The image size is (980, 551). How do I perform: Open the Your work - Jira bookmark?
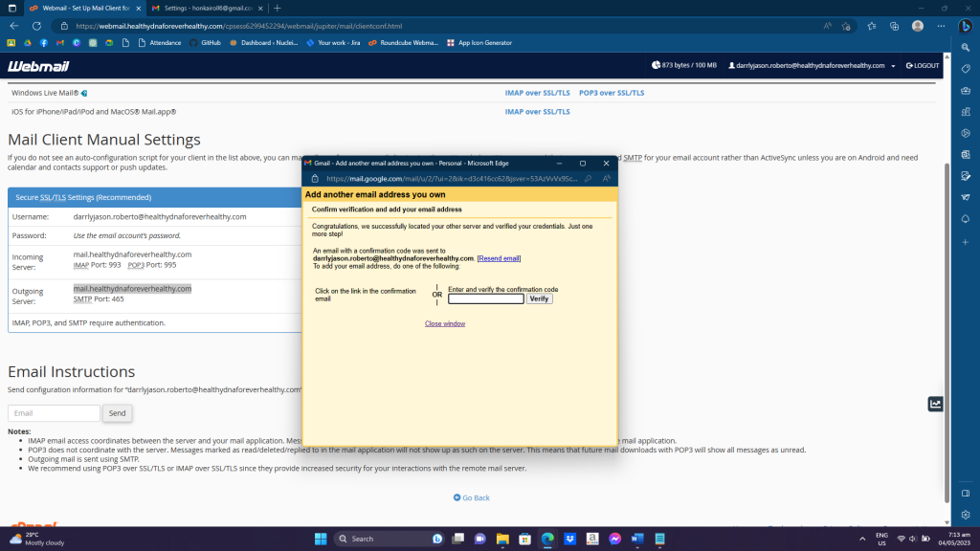[x=333, y=43]
